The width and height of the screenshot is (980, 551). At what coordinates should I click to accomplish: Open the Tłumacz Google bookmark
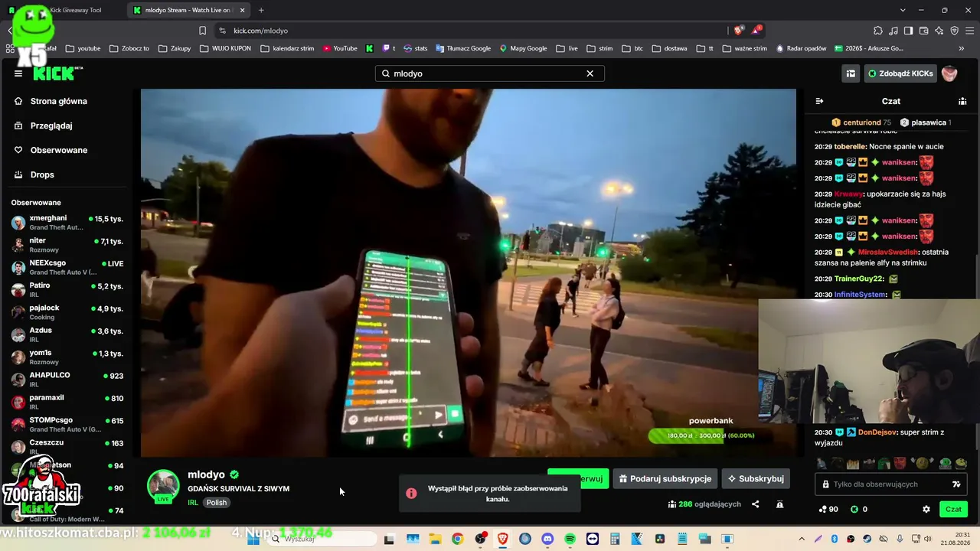(463, 48)
